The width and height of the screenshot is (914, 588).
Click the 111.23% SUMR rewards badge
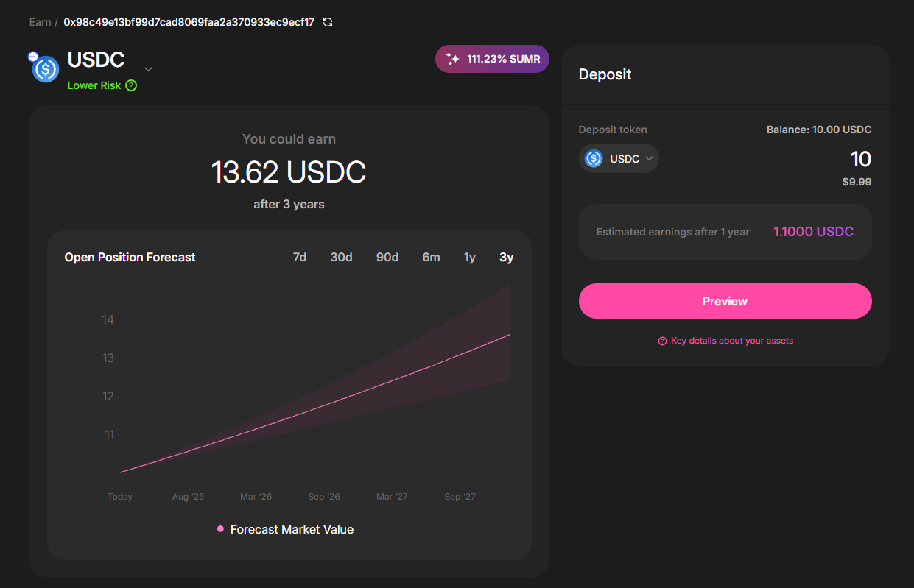pyautogui.click(x=492, y=59)
